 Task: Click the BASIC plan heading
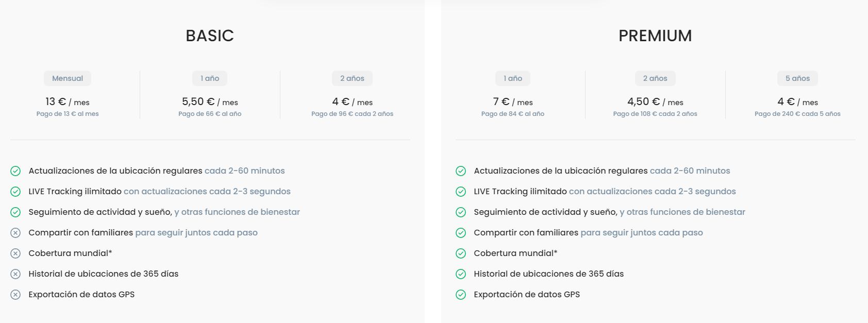click(x=210, y=36)
